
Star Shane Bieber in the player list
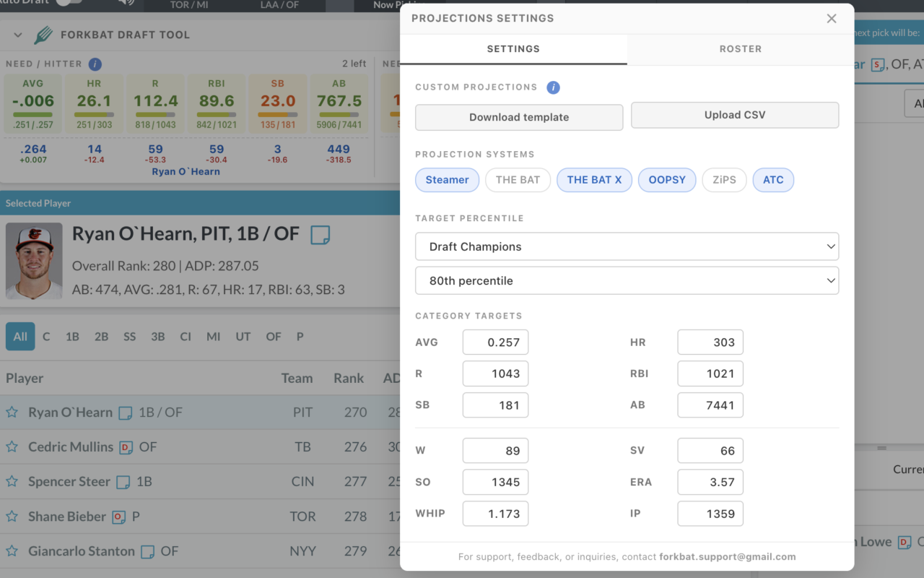(x=12, y=517)
